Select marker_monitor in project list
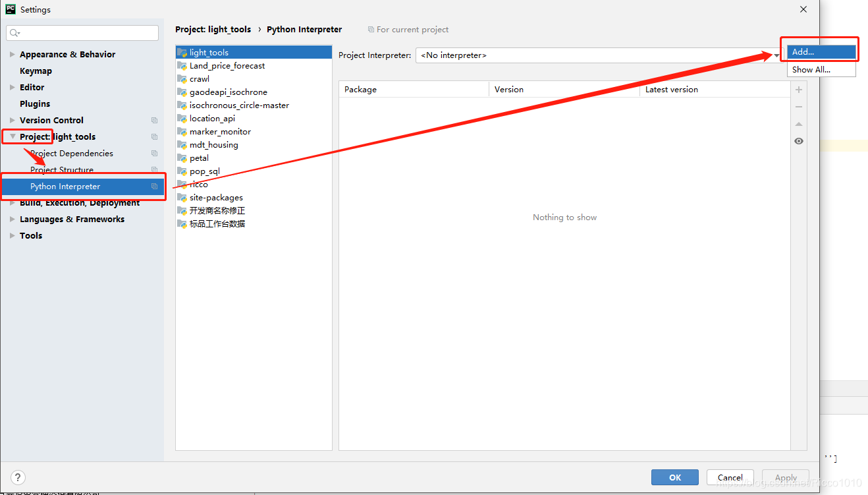 pyautogui.click(x=254, y=132)
